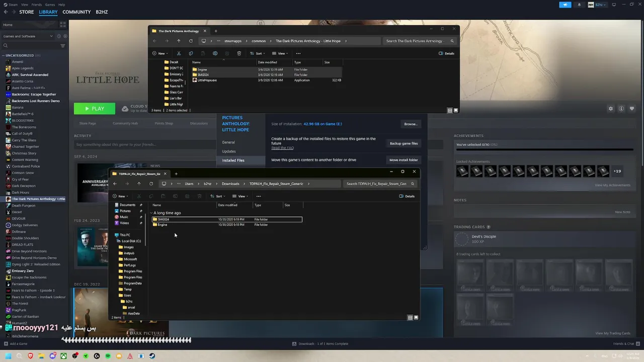Viewport: 644px width, 362px height.
Task: Click the common breadcrumb in the Little Hope Explorer
Action: point(259,41)
